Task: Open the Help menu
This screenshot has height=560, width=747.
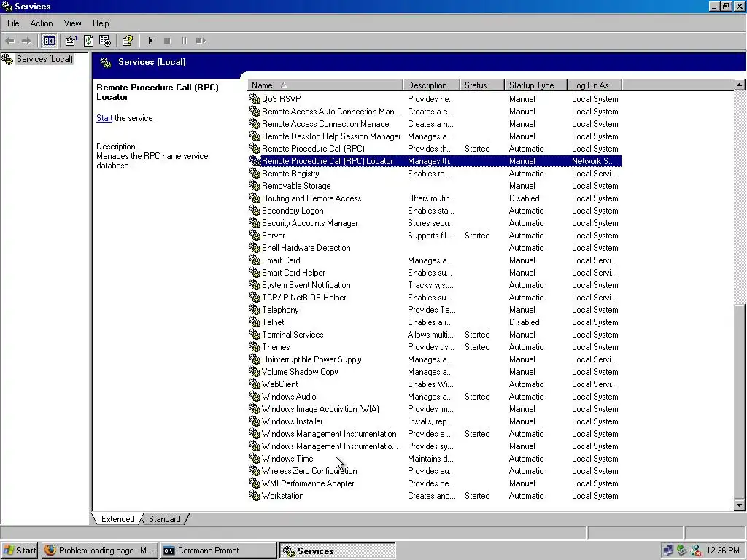Action: pos(101,23)
